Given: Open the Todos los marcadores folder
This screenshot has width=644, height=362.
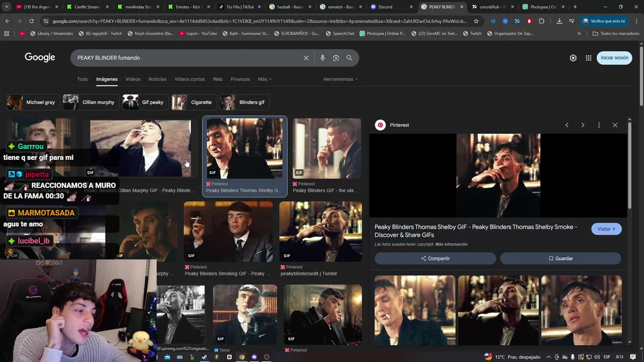Looking at the screenshot, I should (616, 33).
